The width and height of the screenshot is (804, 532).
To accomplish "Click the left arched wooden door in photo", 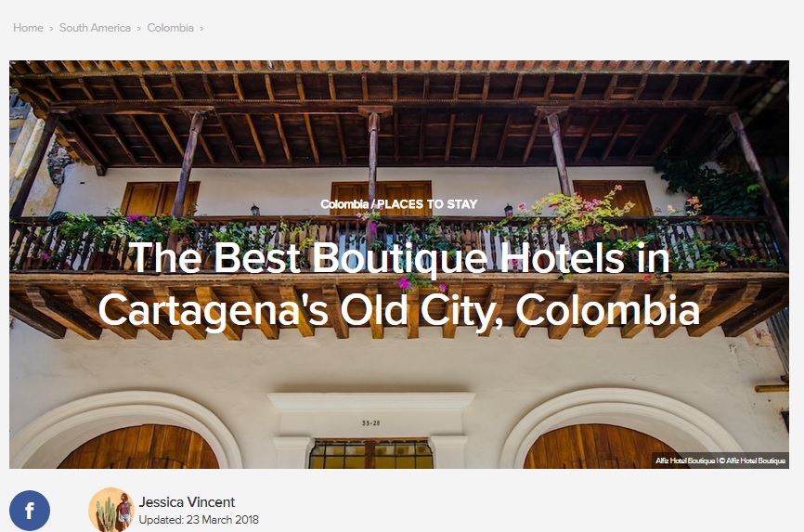I will [138, 447].
